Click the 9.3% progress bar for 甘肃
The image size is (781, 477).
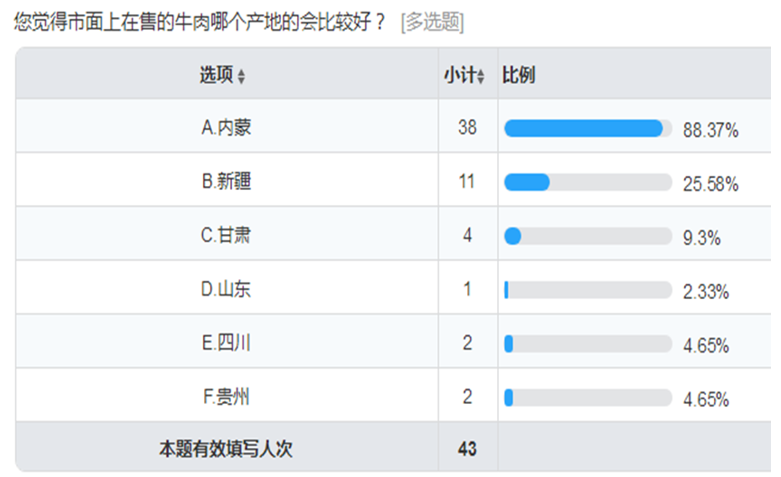(588, 236)
